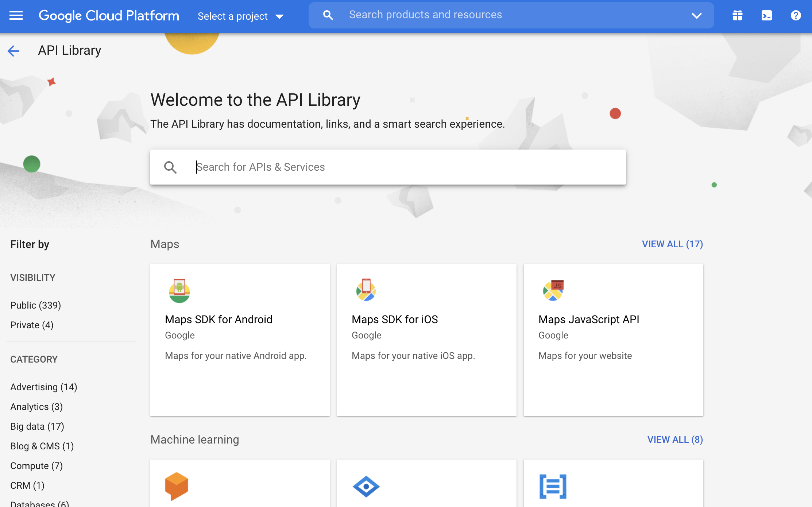Expand the top search bar dropdown arrow
The height and width of the screenshot is (507, 812).
pos(696,16)
